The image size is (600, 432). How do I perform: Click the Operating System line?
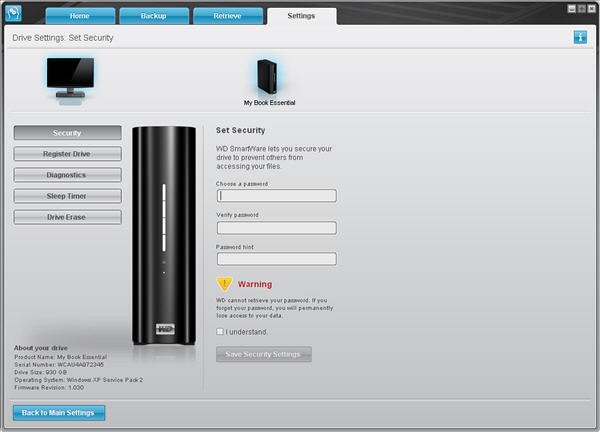78,380
